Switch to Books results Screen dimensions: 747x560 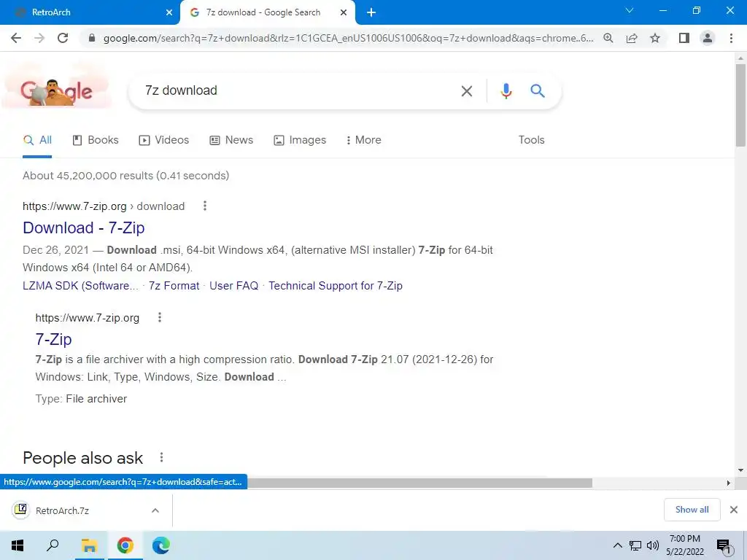pyautogui.click(x=96, y=140)
